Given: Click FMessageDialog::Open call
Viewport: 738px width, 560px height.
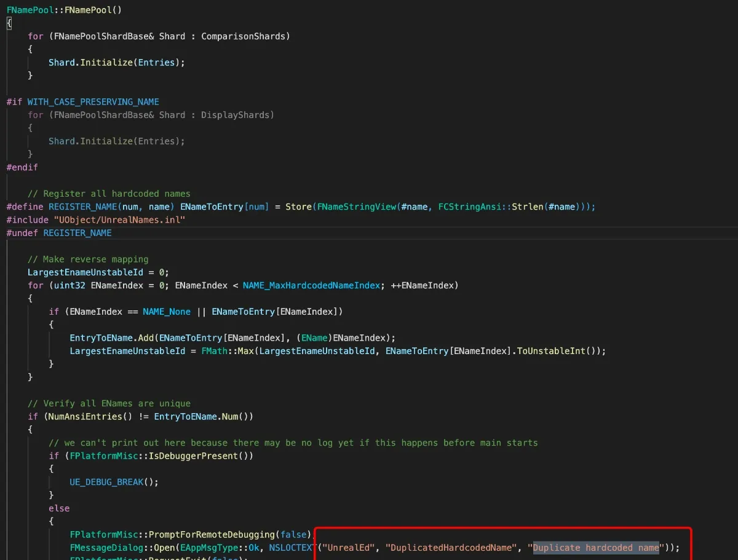Looking at the screenshot, I should (122, 547).
